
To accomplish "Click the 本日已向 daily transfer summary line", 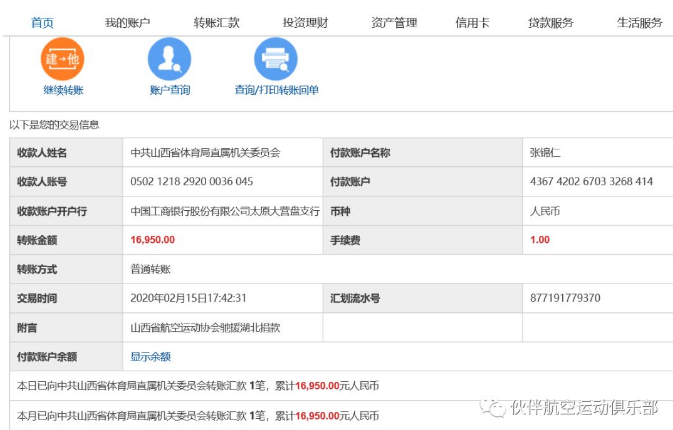I will click(x=198, y=386).
